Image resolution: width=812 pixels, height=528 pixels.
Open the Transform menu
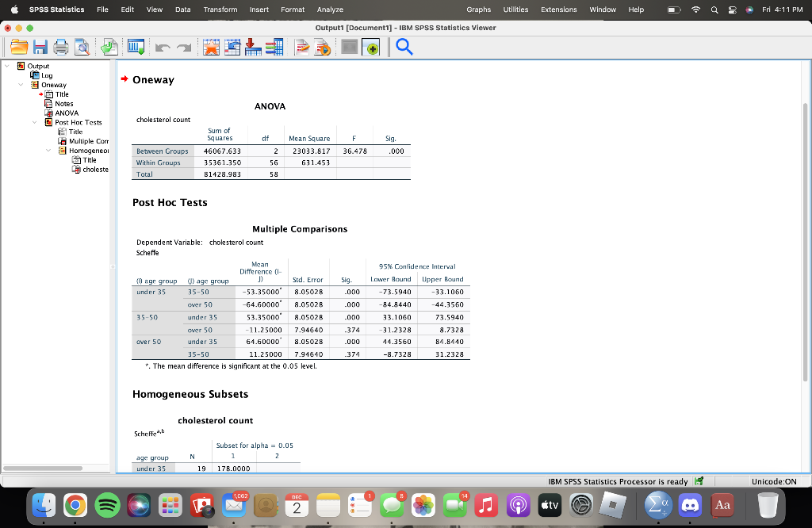(220, 10)
